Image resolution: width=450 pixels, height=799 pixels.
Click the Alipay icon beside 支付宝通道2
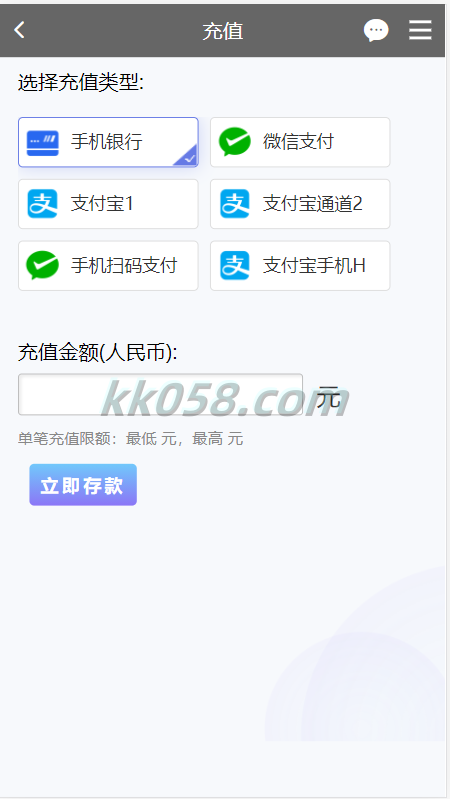pyautogui.click(x=235, y=204)
